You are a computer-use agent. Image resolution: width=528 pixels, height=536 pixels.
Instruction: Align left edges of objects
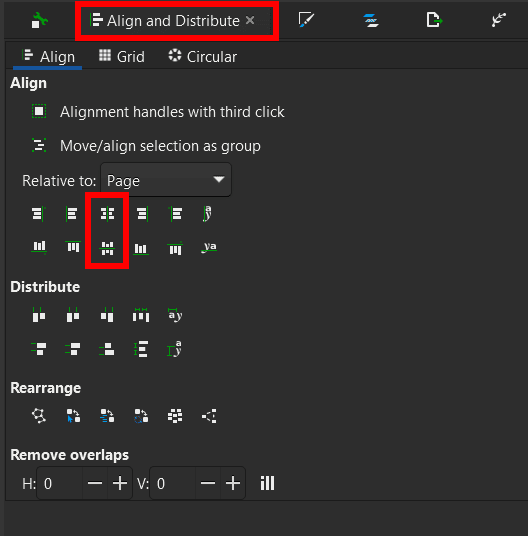(71, 214)
